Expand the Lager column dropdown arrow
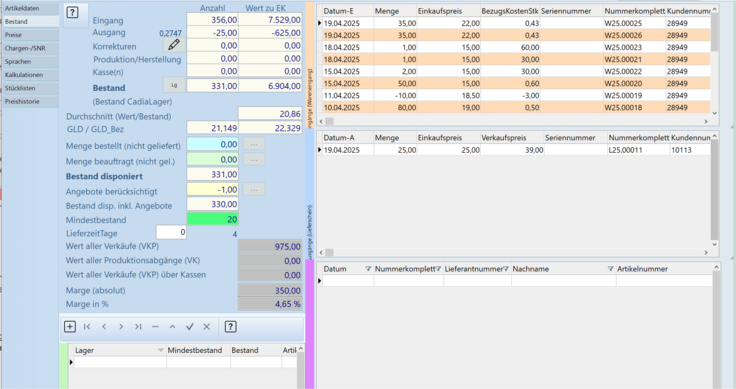Image resolution: width=736 pixels, height=389 pixels. (x=161, y=350)
